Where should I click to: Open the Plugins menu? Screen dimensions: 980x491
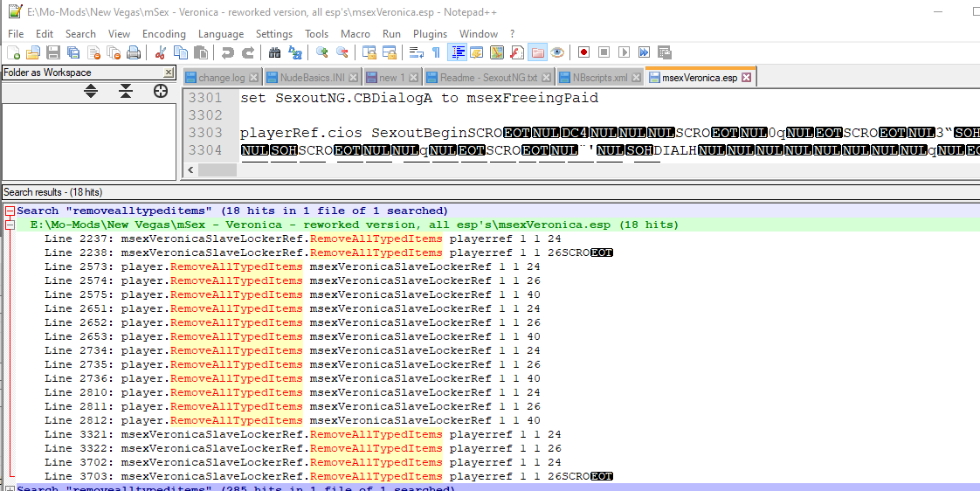[430, 34]
